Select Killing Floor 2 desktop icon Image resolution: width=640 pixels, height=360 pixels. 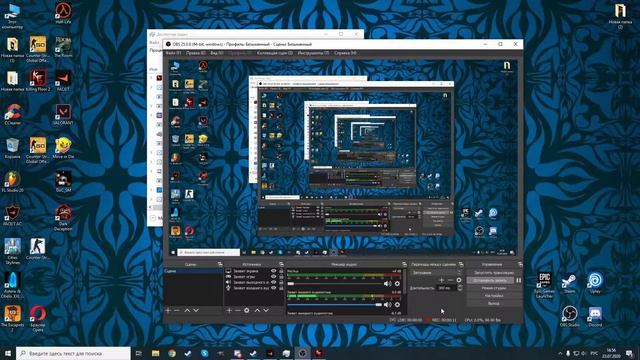click(38, 81)
